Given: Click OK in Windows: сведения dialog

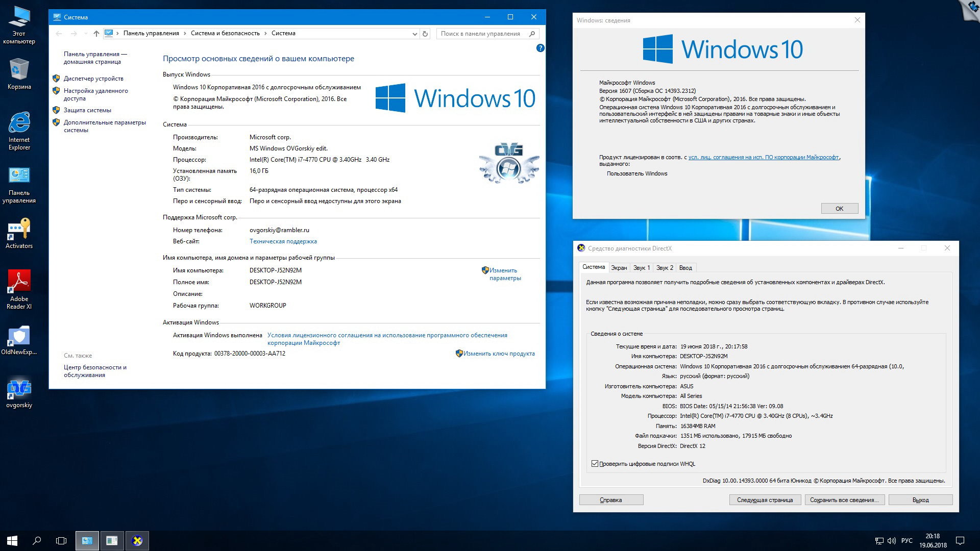Looking at the screenshot, I should pos(840,209).
